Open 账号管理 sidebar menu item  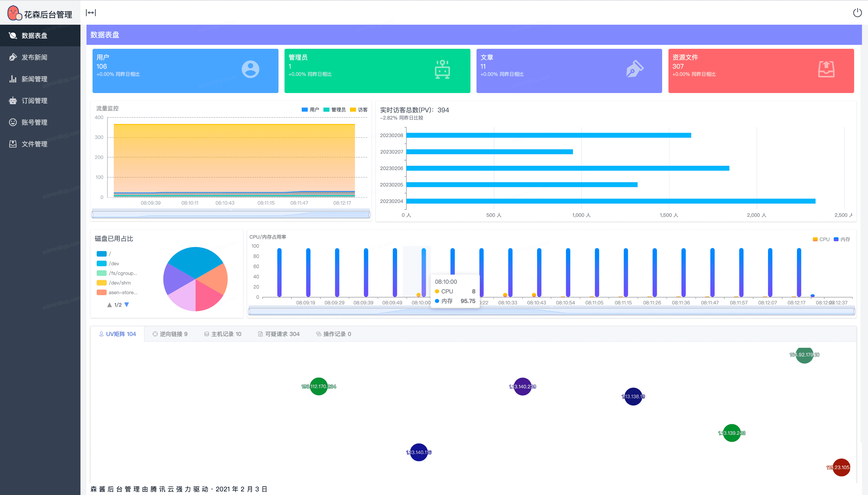point(40,122)
